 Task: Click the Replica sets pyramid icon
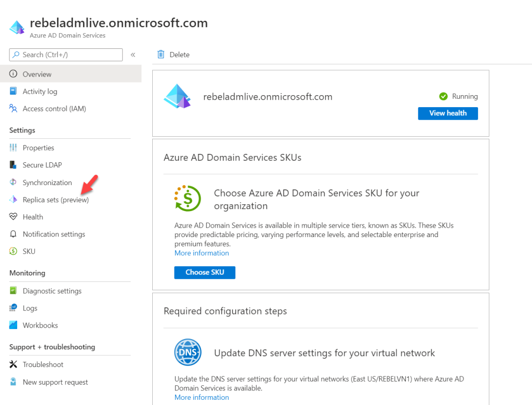click(x=13, y=199)
